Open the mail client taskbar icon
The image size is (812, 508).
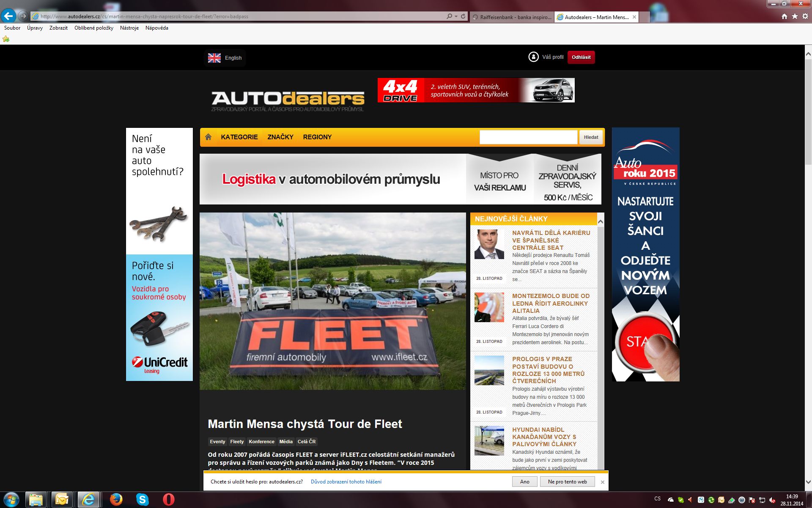(62, 500)
